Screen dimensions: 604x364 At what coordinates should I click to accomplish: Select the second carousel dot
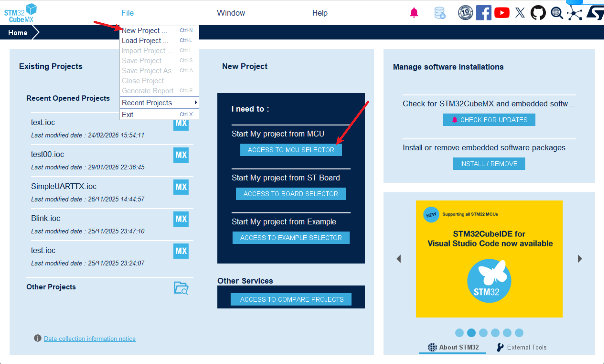(x=471, y=333)
